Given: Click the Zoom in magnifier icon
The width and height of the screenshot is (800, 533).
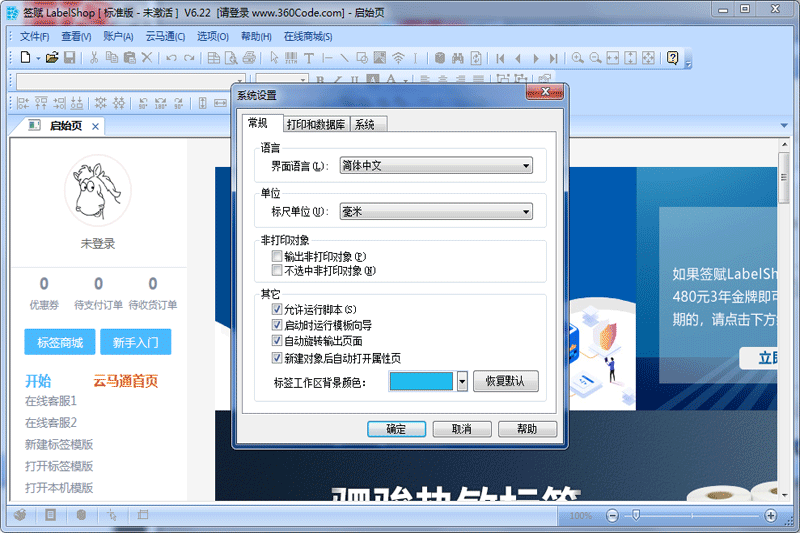Looking at the screenshot, I should 578,58.
